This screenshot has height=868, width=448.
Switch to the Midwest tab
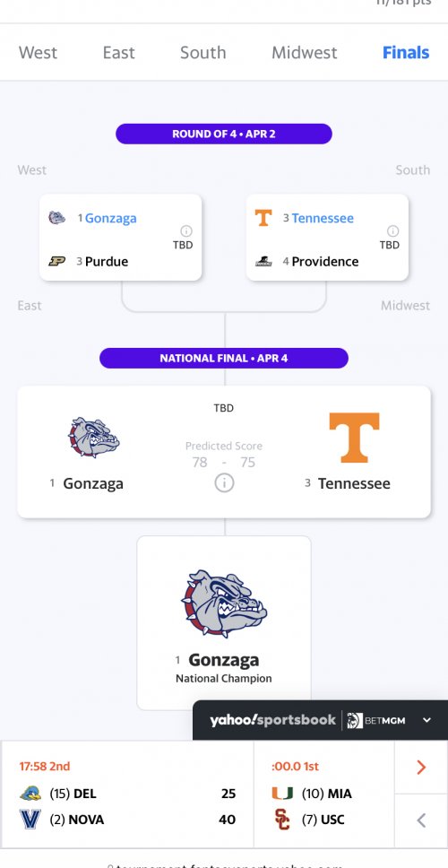click(x=305, y=53)
